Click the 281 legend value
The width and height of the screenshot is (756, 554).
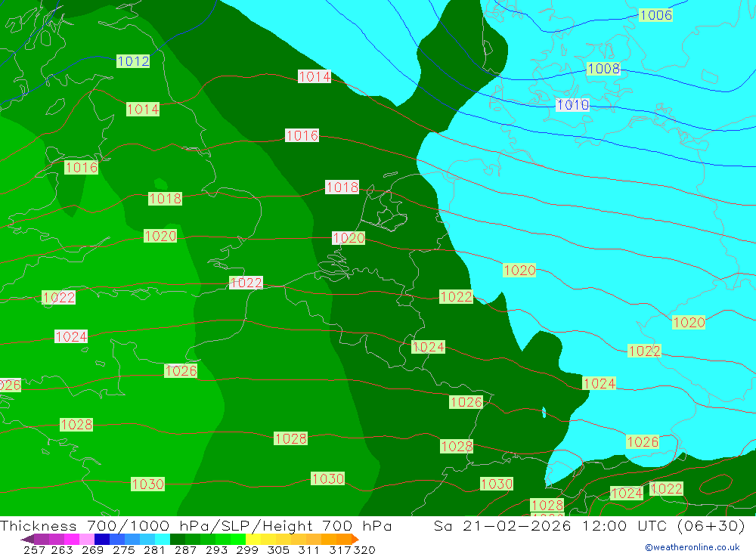[x=154, y=549]
